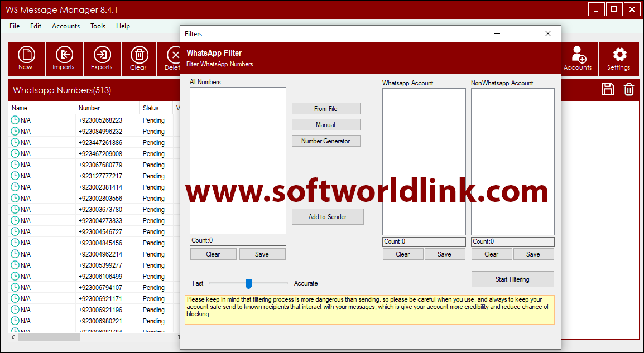This screenshot has width=644, height=353.
Task: Click the trash bin icon in numbers panel
Action: tap(629, 89)
